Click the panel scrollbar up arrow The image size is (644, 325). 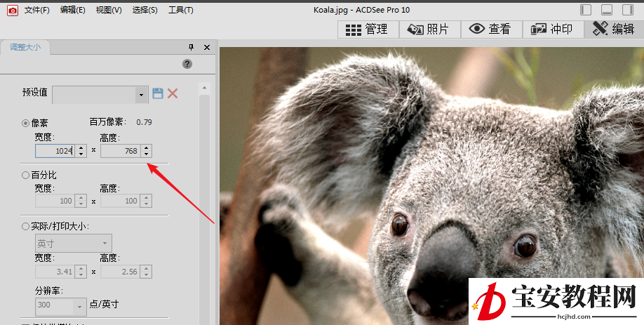click(x=204, y=88)
